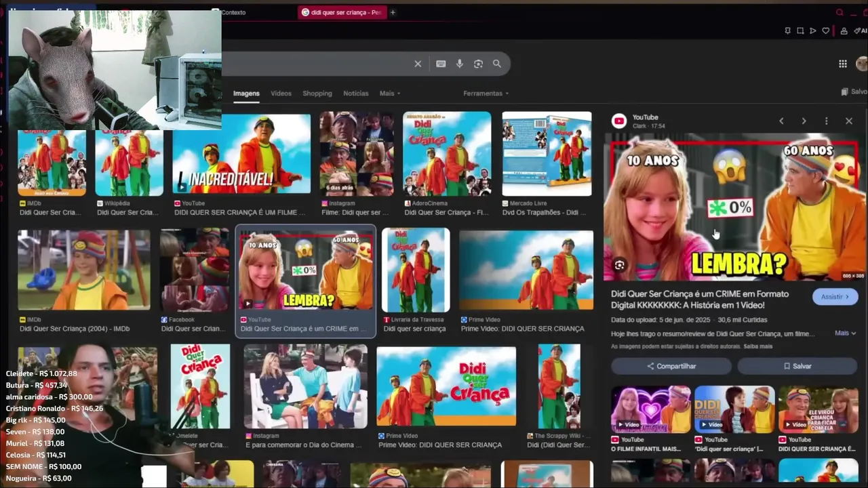Click the browser snapshot square icon
This screenshot has height=488, width=868.
point(800,30)
